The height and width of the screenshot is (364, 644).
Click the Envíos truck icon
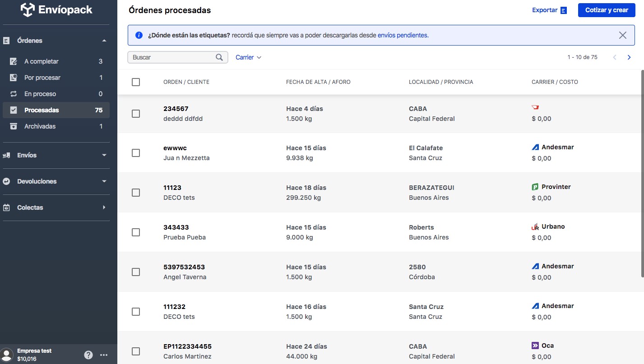(x=6, y=155)
